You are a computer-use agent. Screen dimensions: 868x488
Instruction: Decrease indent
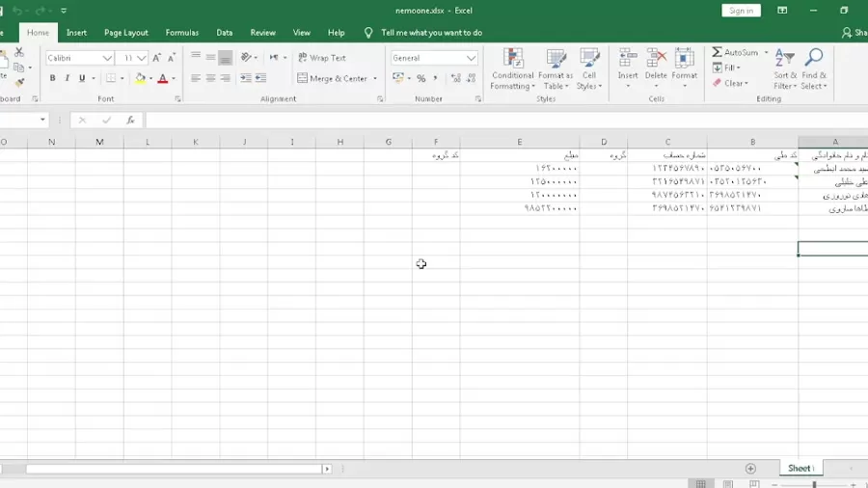click(x=245, y=78)
